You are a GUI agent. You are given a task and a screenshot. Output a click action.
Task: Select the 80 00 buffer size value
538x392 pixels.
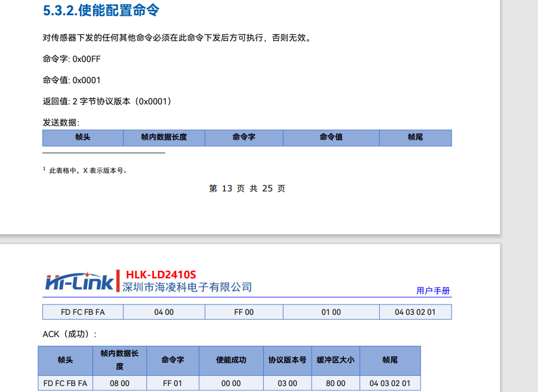(336, 383)
